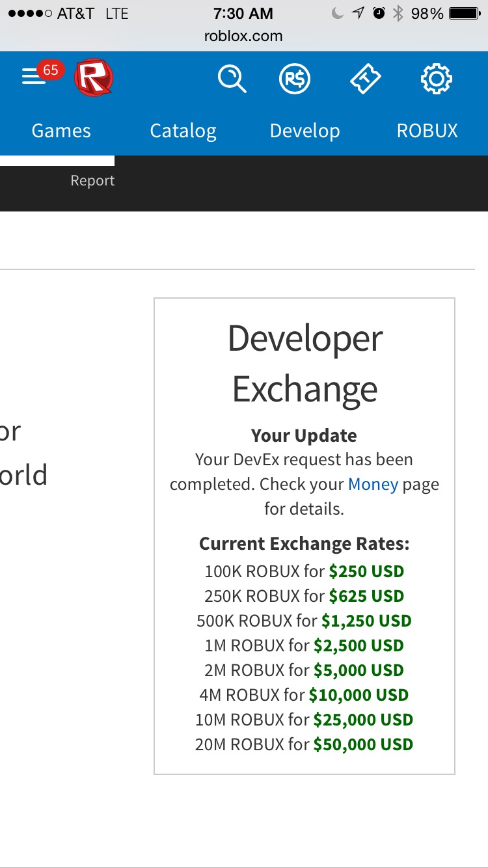Go to the Catalog tab

pos(183,131)
